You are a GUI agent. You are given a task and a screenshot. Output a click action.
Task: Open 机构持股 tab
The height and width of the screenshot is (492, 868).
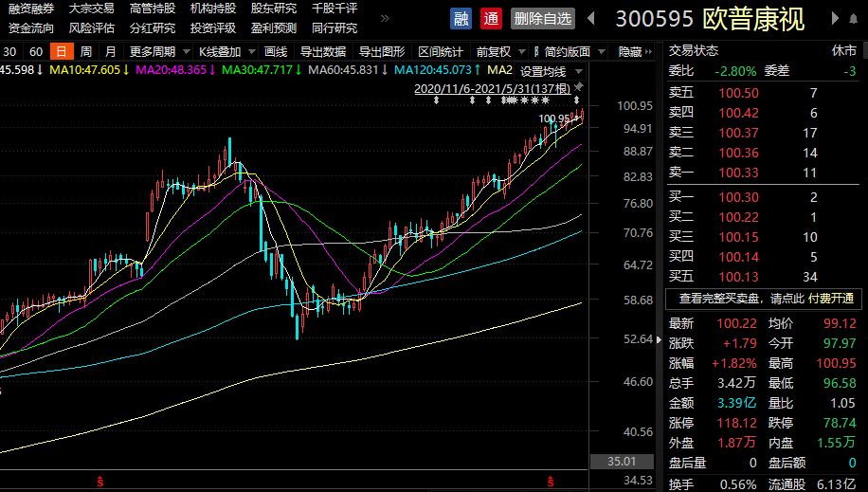coord(213,9)
